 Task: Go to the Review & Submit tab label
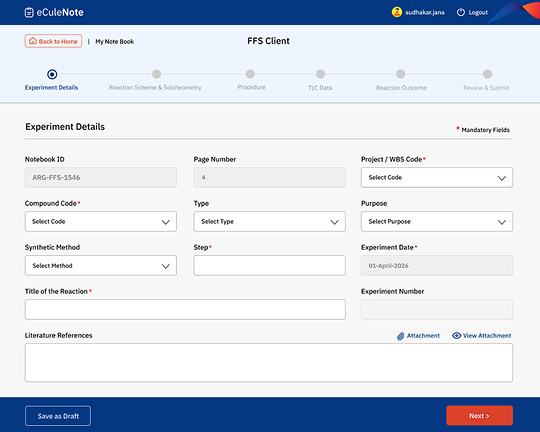point(486,88)
